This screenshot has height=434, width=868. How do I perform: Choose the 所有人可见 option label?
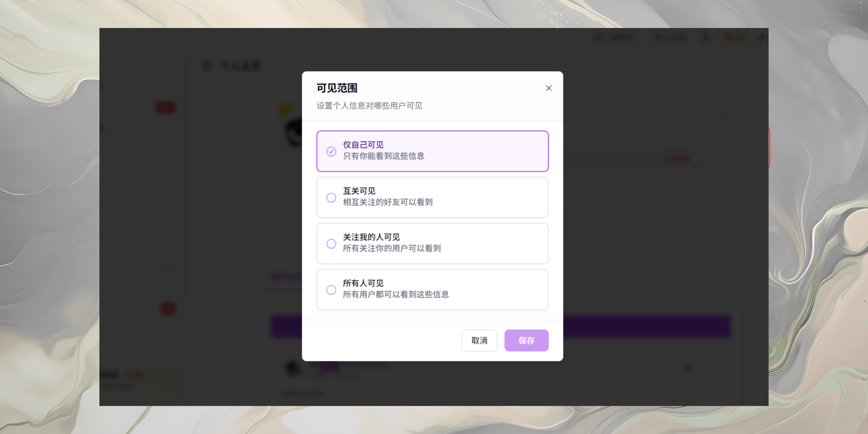363,283
